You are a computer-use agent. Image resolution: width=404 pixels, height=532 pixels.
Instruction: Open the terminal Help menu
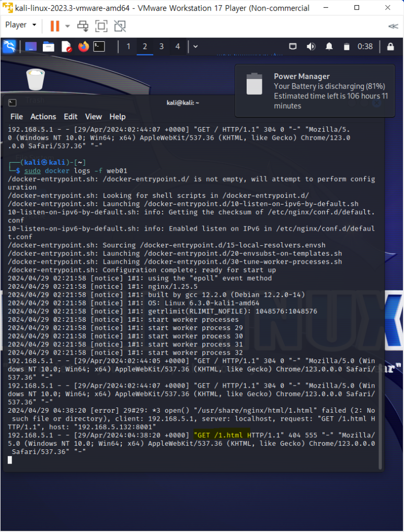pos(117,117)
